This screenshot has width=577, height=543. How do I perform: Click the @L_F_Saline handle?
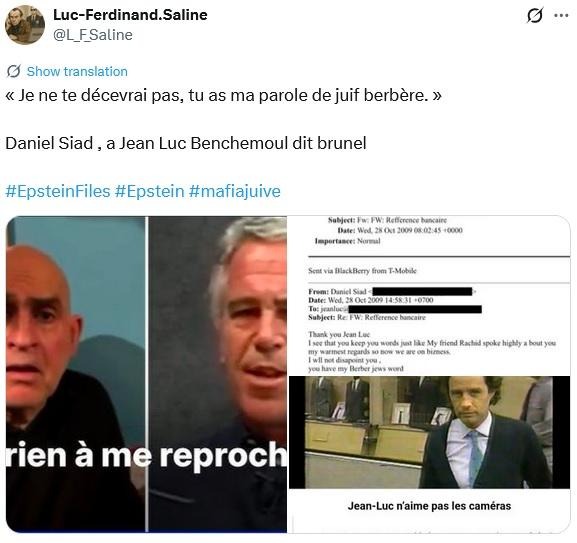[93, 35]
